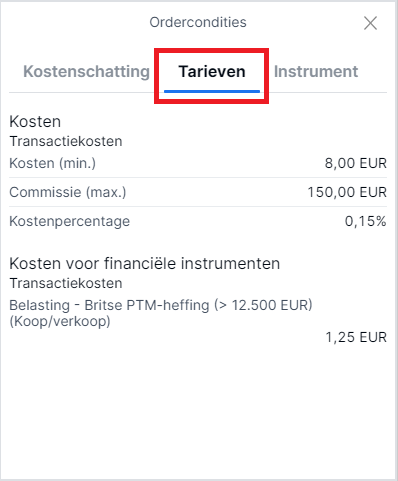The height and width of the screenshot is (481, 398).
Task: Click Transactiekosten under financiële instrumenten heading
Action: point(66,283)
